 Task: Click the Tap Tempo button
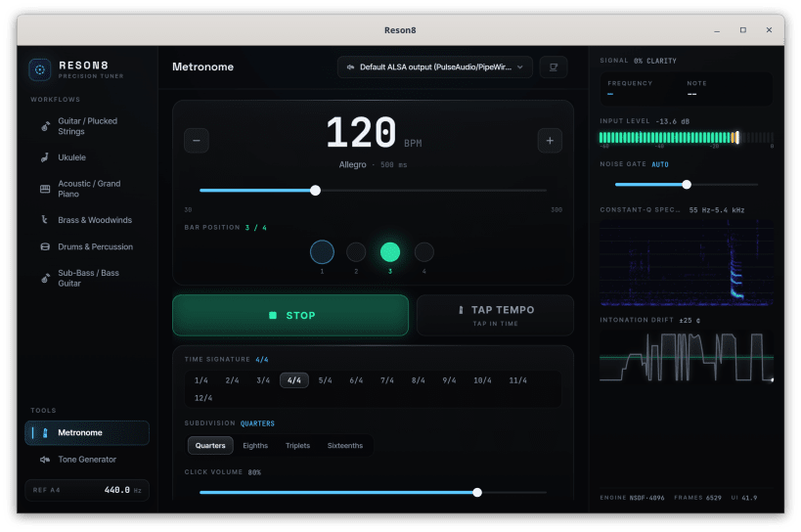click(495, 316)
